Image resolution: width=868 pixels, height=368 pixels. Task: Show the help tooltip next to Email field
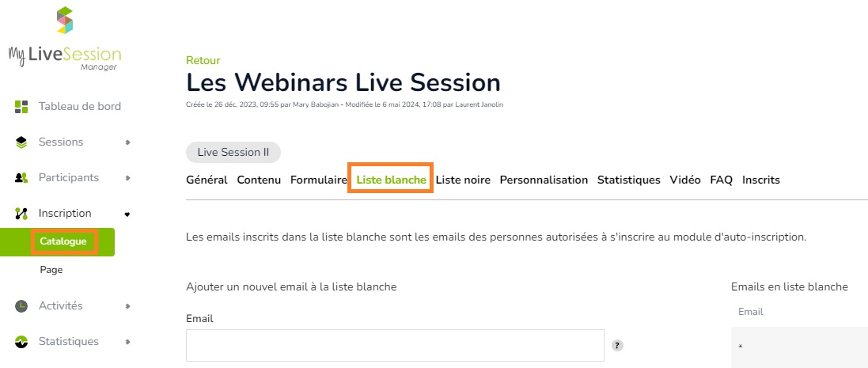coord(617,346)
